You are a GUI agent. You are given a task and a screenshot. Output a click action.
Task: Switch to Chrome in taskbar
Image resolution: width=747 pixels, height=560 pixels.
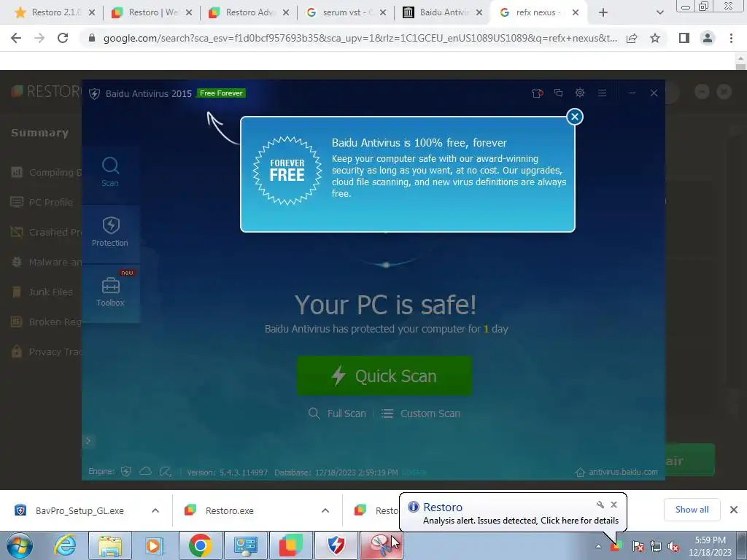click(200, 545)
